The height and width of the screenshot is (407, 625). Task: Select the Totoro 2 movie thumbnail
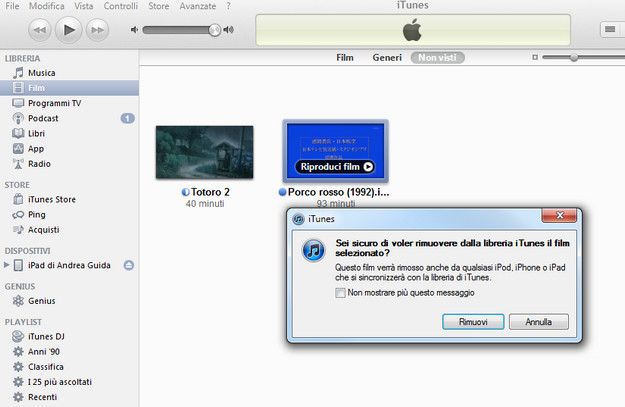(x=204, y=152)
